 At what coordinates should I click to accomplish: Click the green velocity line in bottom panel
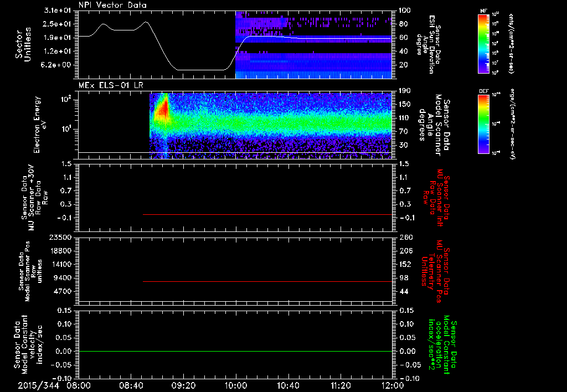click(x=235, y=351)
